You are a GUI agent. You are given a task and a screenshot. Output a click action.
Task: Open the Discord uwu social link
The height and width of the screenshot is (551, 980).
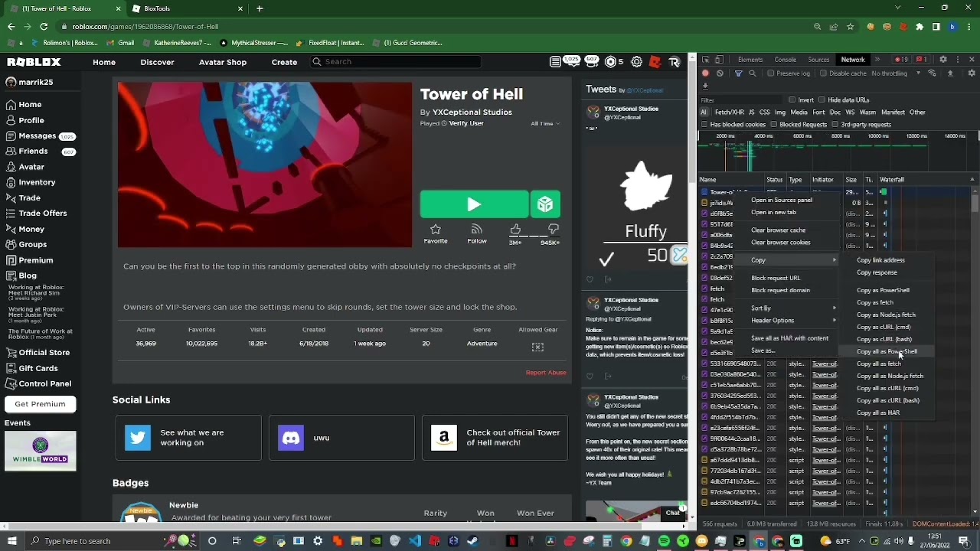click(341, 438)
